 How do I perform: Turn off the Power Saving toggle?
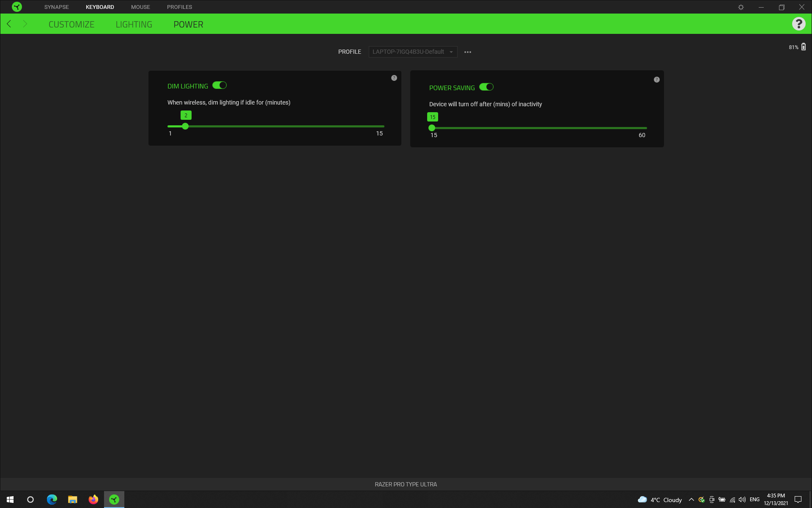486,87
